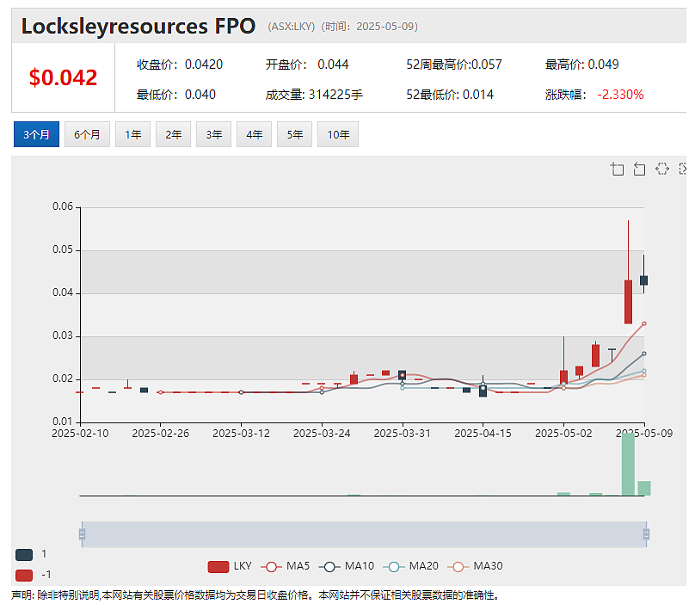695x616 pixels.
Task: Click the right handle of the data zoom slider
Action: [646, 534]
